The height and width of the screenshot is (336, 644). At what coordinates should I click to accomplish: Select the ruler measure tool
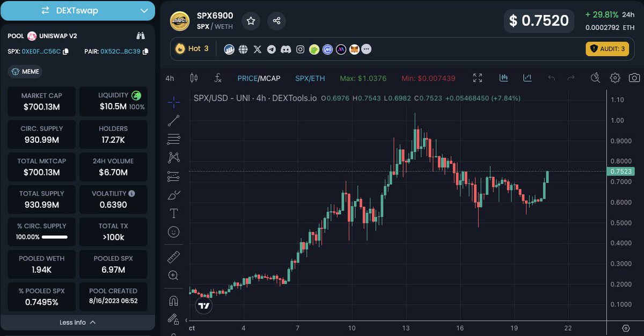tap(173, 257)
